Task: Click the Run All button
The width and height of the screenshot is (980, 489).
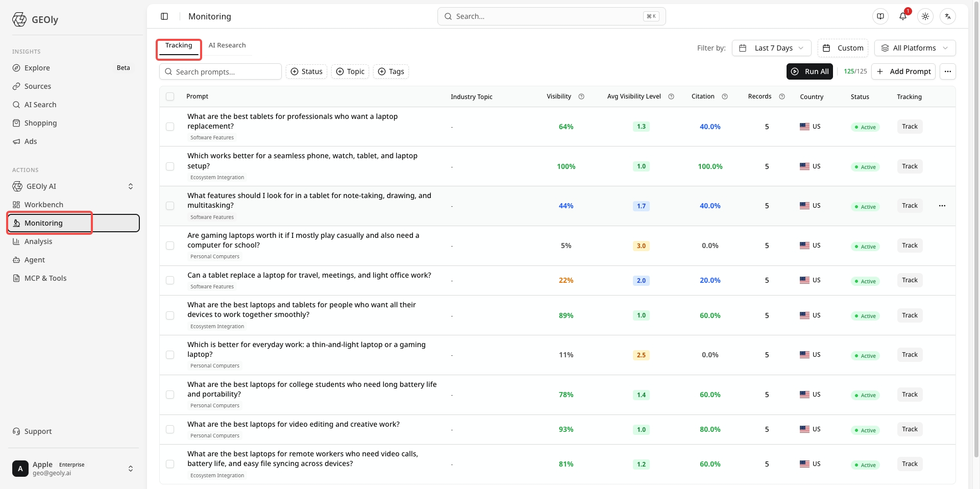Action: point(810,71)
